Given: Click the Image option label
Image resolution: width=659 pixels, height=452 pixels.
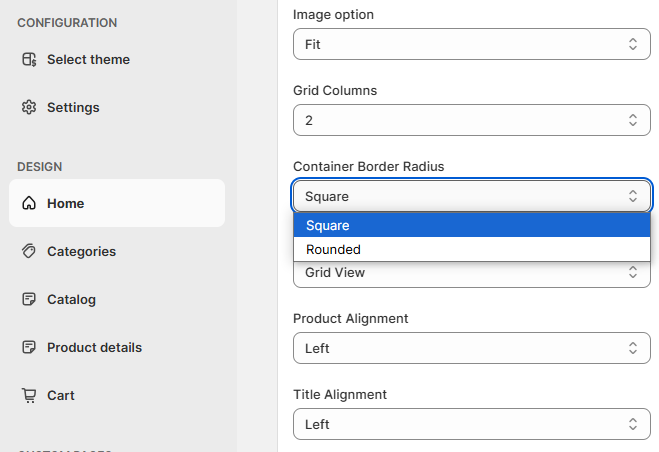Looking at the screenshot, I should click(333, 14).
